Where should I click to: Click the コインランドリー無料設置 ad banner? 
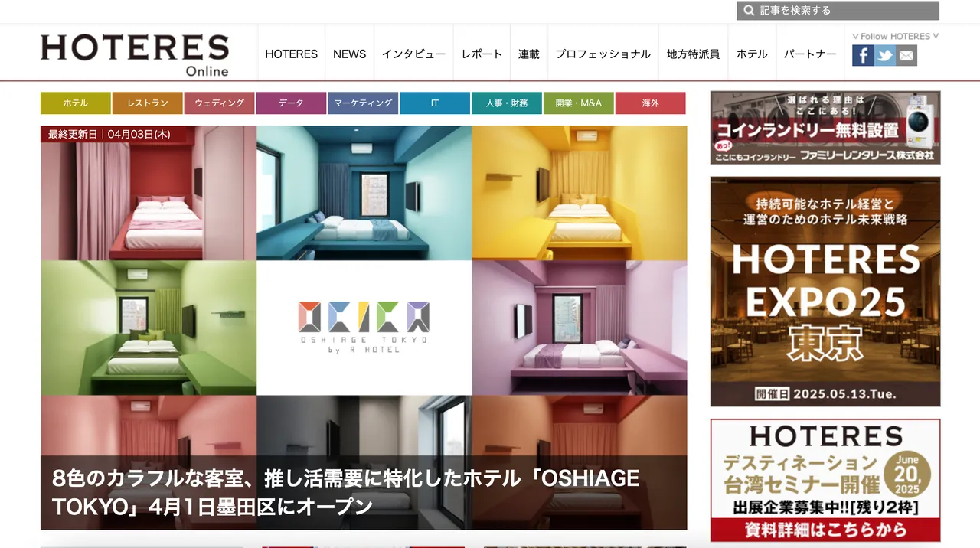click(x=825, y=127)
